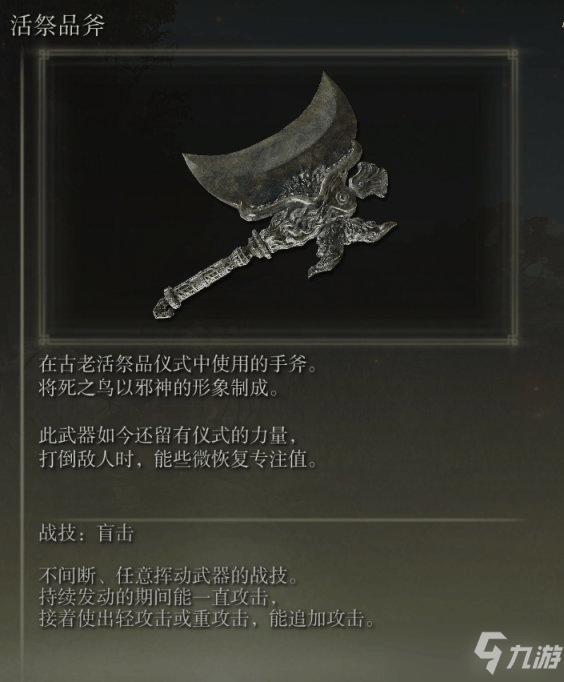Click the text 能些微恢复专注值
Screen dimensions: 564x682
point(236,460)
